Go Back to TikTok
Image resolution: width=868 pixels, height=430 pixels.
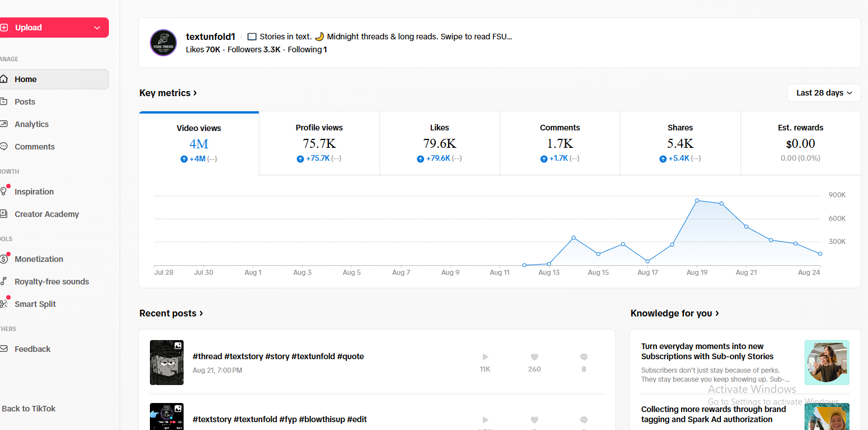tap(28, 409)
